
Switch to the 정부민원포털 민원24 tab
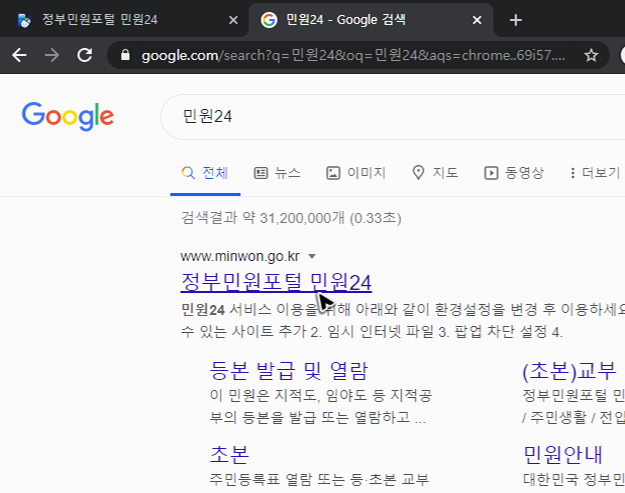coord(124,20)
